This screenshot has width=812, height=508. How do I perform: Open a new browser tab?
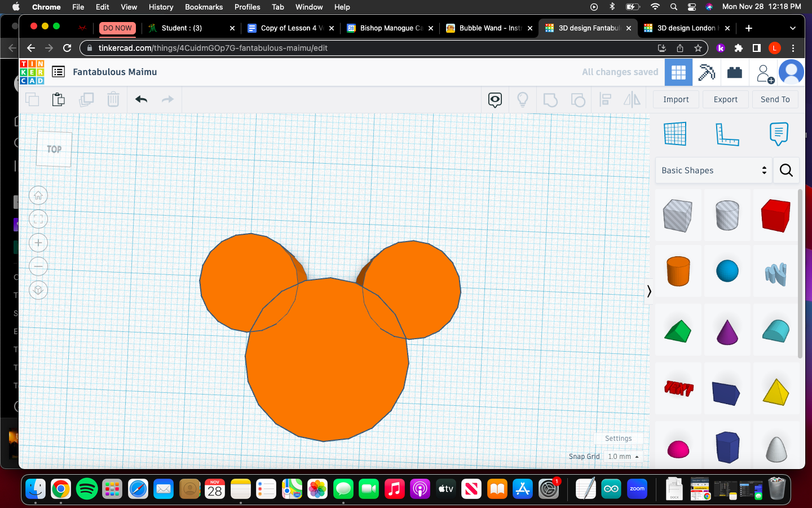click(x=749, y=28)
